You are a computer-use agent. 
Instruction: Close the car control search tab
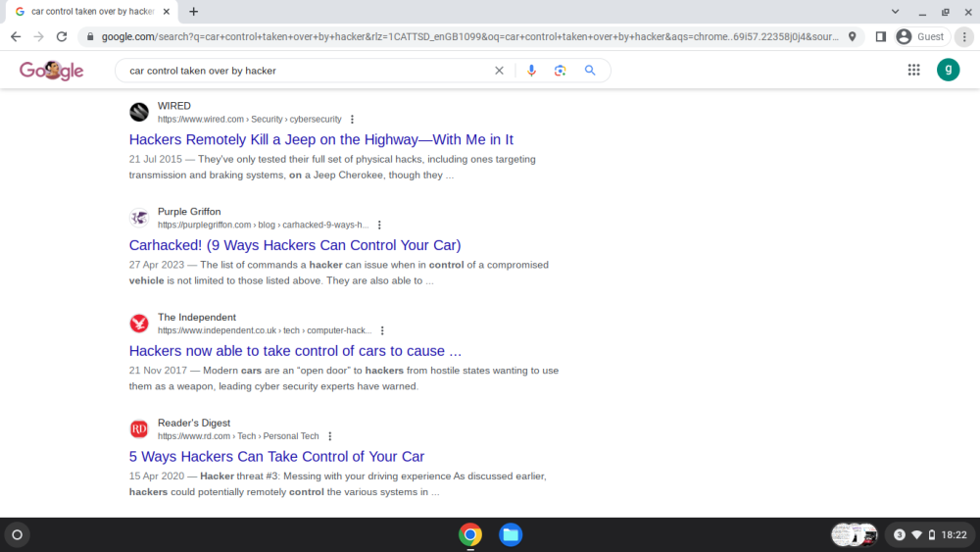[x=167, y=11]
